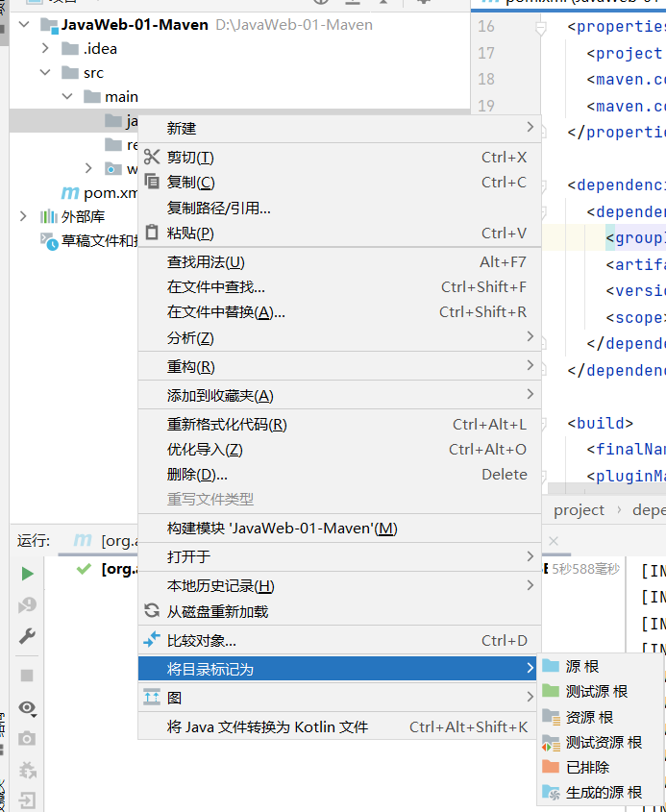
Task: Open the 新建 submenu
Action: coord(340,128)
